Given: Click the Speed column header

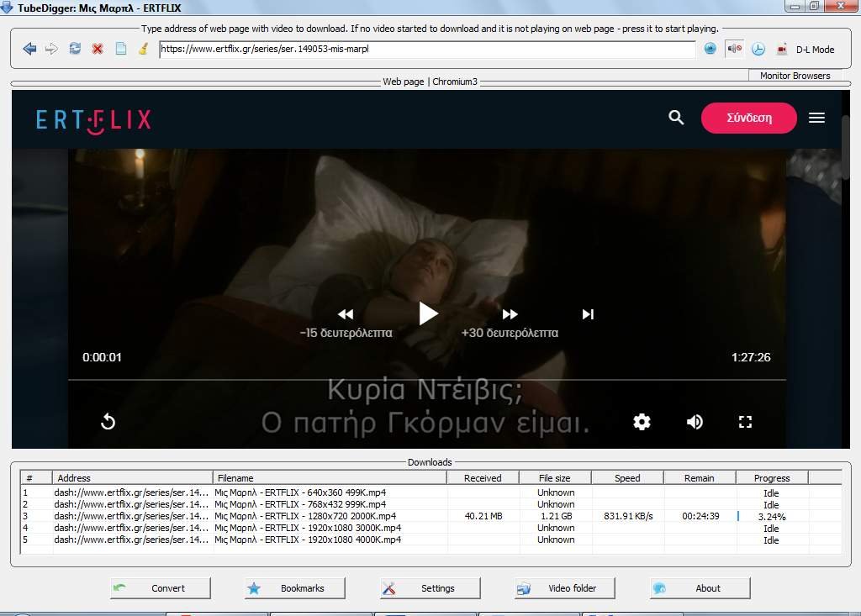Looking at the screenshot, I should [x=627, y=477].
